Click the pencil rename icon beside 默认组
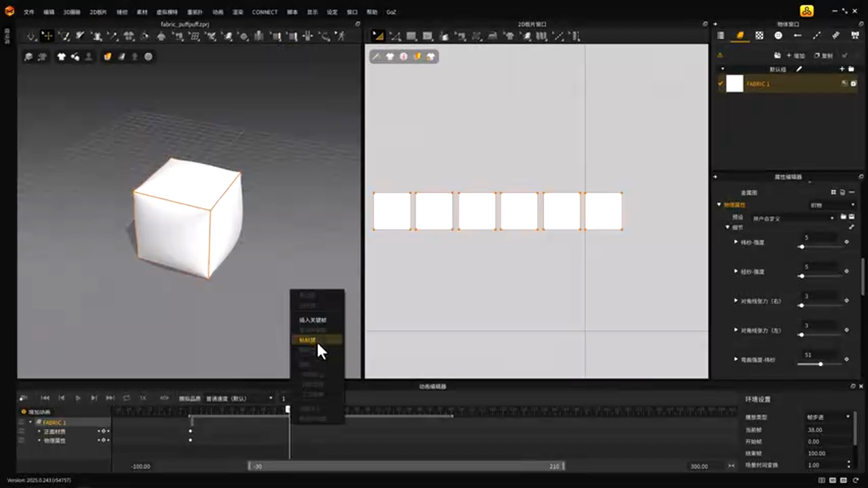868x488 pixels. [x=799, y=69]
